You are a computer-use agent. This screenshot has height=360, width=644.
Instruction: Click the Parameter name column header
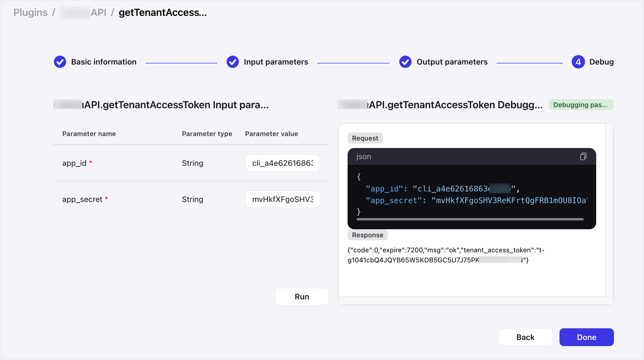89,134
